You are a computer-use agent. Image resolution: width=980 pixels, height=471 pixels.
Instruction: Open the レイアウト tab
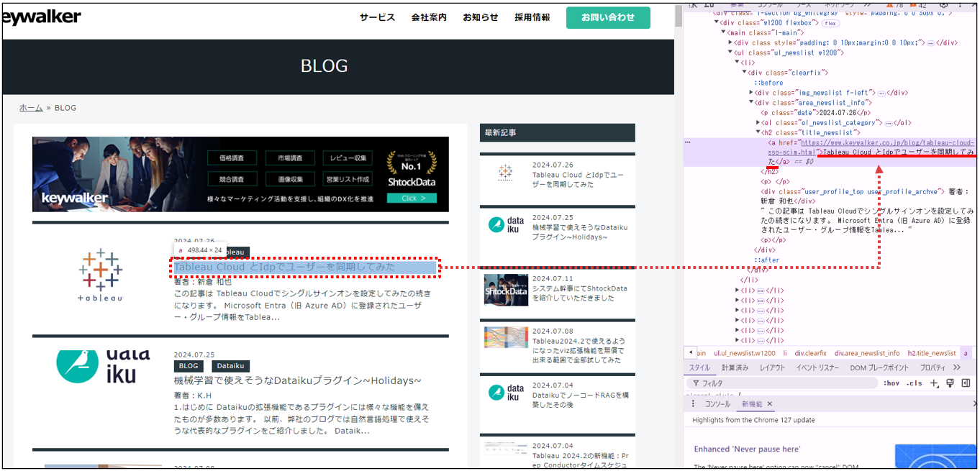tap(773, 367)
